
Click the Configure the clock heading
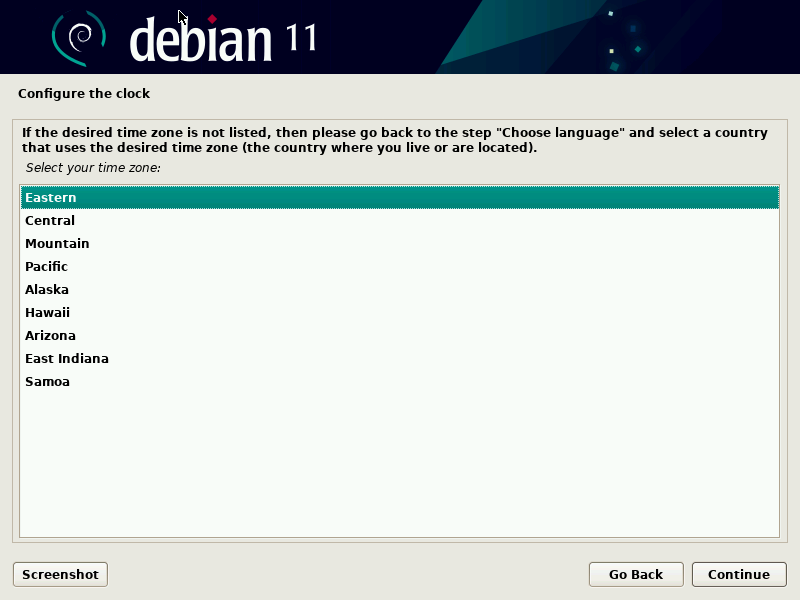[84, 93]
